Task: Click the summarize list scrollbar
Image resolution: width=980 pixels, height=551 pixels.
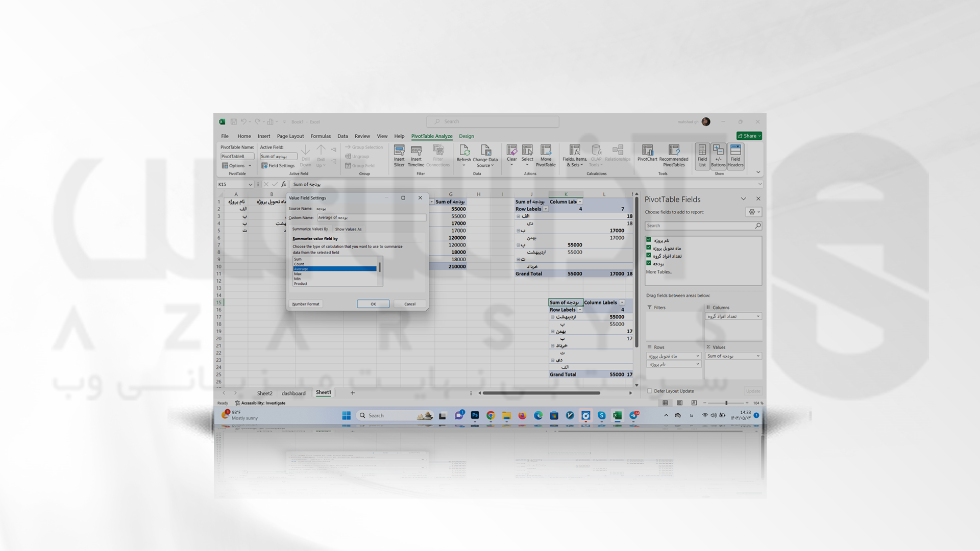Action: coord(380,267)
